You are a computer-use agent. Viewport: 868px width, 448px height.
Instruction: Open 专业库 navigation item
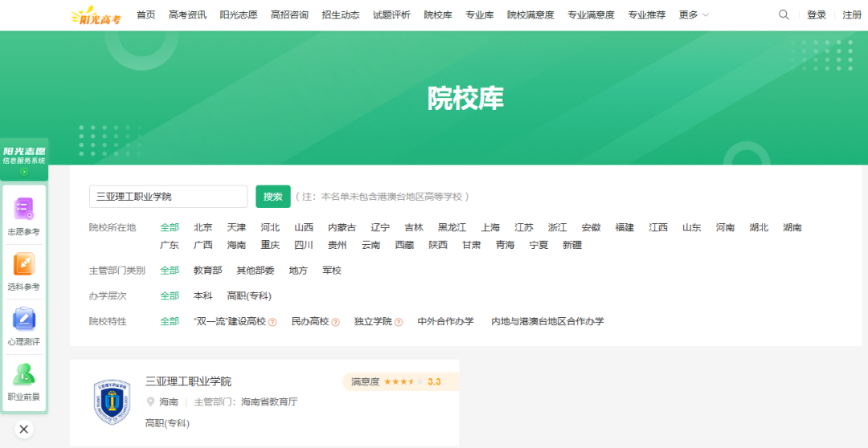coord(479,15)
